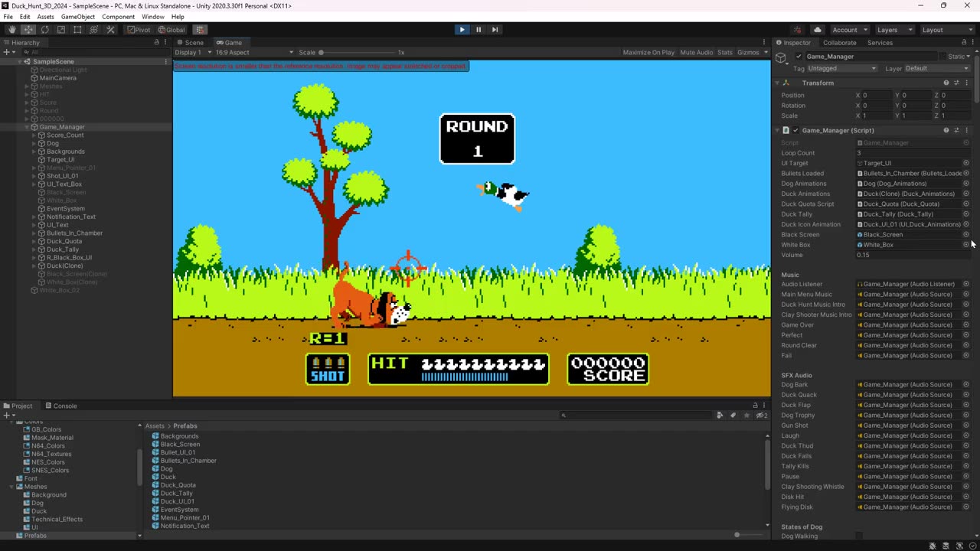Open Transform component help reference
The image size is (980, 551).
[x=946, y=83]
